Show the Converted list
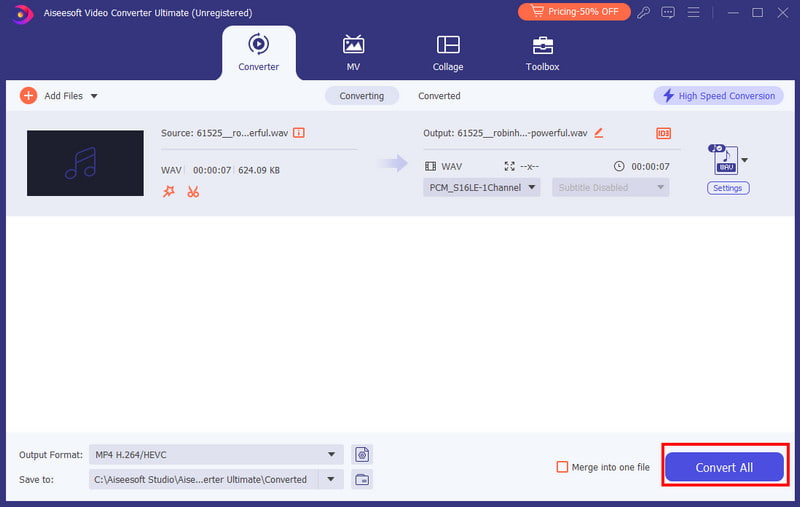 coord(439,96)
